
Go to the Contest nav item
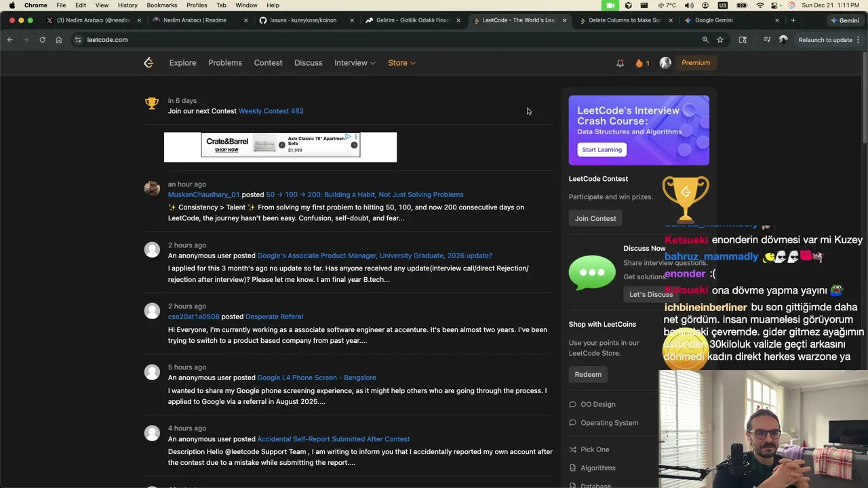[268, 63]
